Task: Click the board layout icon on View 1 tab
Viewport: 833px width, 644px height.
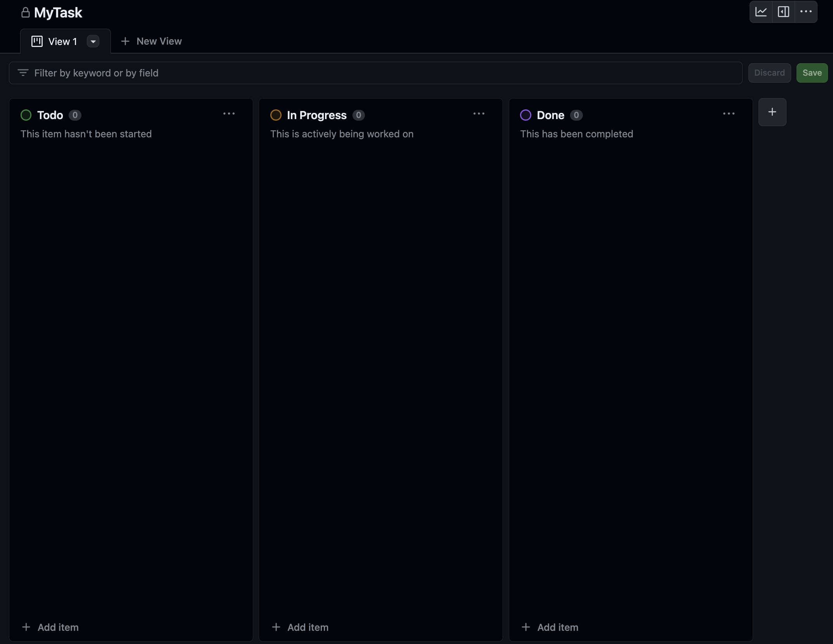Action: (x=37, y=41)
